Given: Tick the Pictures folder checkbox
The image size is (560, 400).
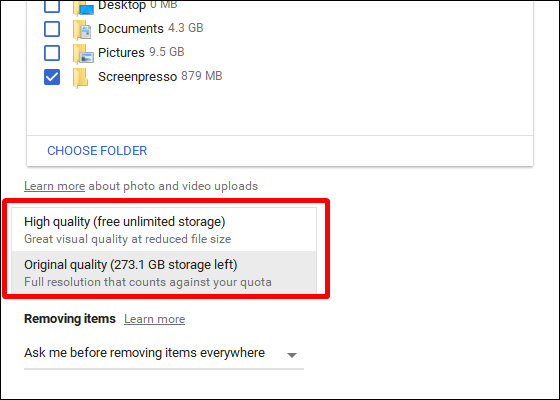Looking at the screenshot, I should point(52,53).
